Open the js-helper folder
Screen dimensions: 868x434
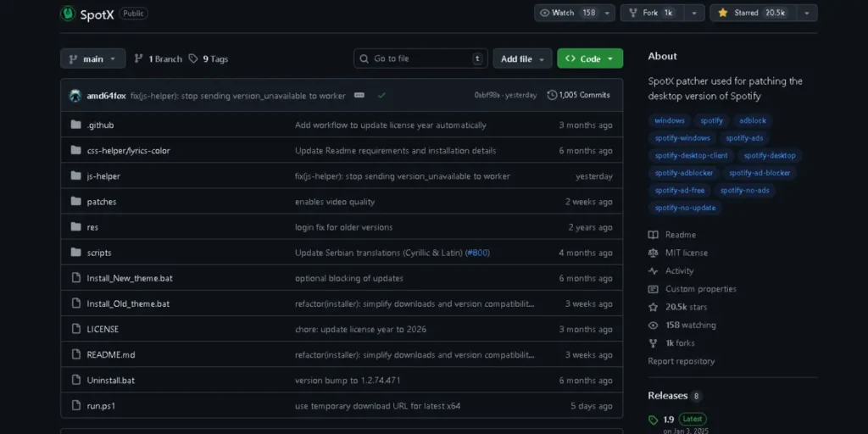[103, 176]
